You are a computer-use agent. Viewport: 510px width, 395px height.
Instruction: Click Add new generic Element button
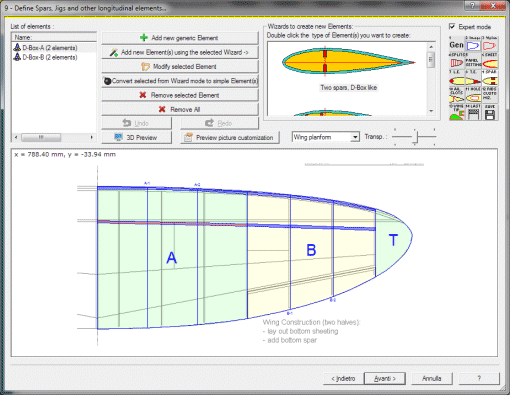tap(180, 38)
